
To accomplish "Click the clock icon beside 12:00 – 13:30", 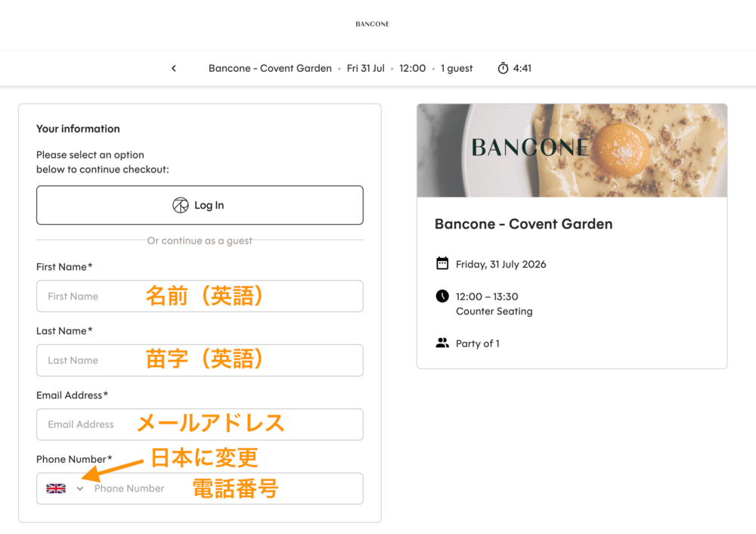I will point(442,296).
